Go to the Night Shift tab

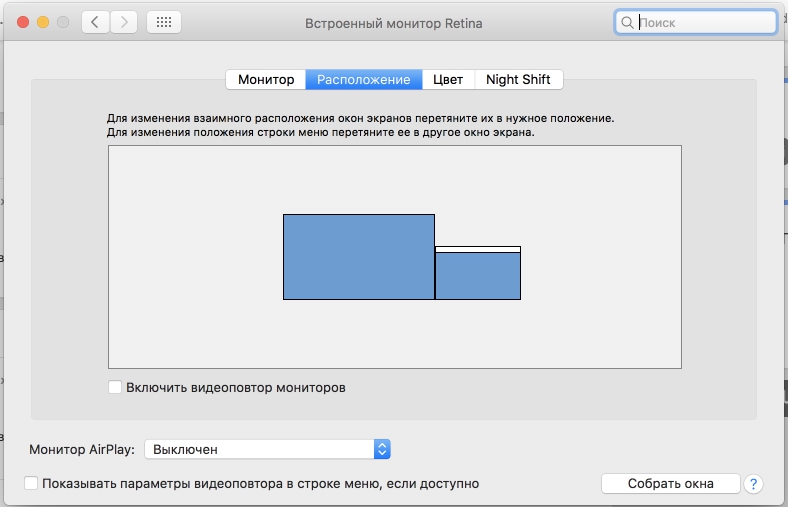coord(518,80)
